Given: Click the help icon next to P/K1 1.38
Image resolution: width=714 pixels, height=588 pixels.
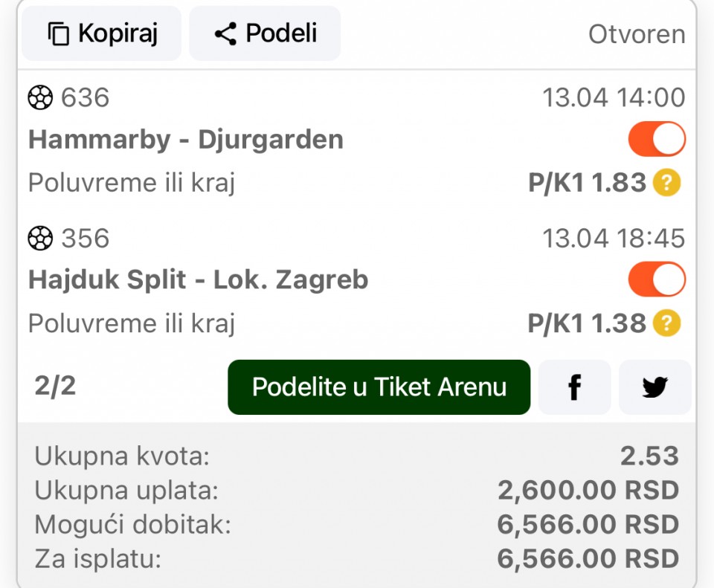Looking at the screenshot, I should click(666, 323).
